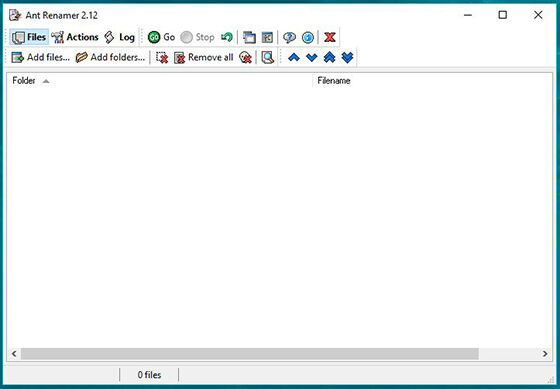This screenshot has height=389, width=560.
Task: Move selected file to the top
Action: (x=329, y=57)
